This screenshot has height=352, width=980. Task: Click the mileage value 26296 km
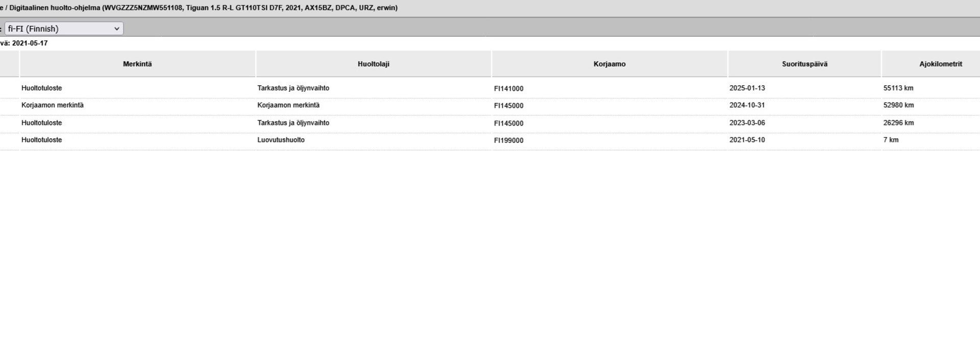898,123
